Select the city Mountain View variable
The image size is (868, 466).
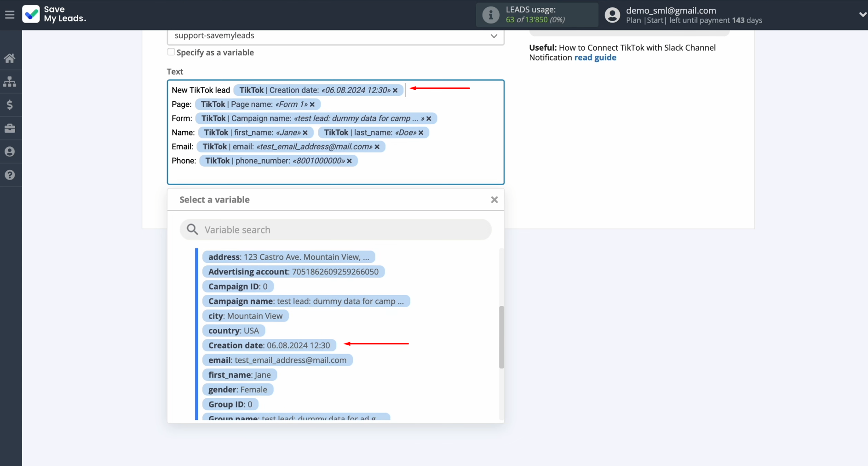pos(246,316)
